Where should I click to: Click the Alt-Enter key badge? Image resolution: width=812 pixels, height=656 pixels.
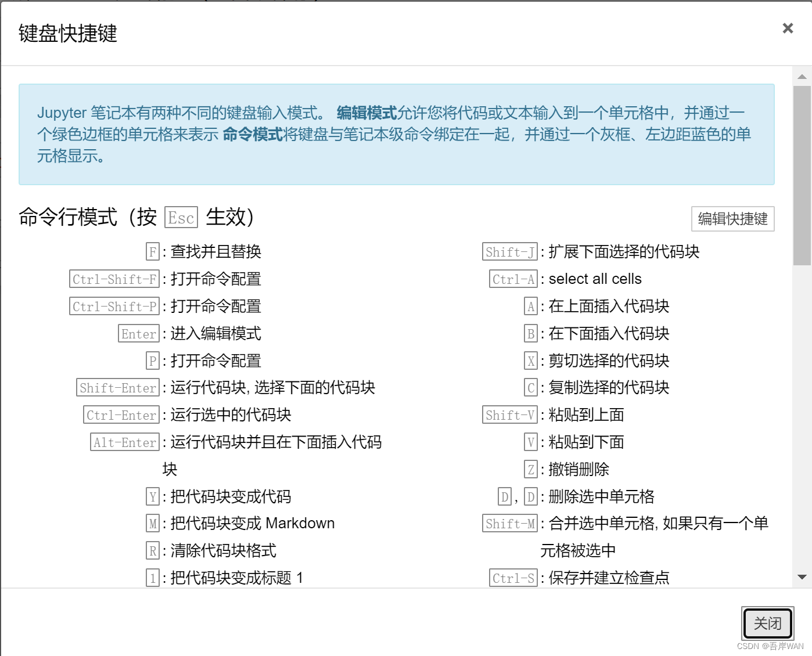pos(124,442)
